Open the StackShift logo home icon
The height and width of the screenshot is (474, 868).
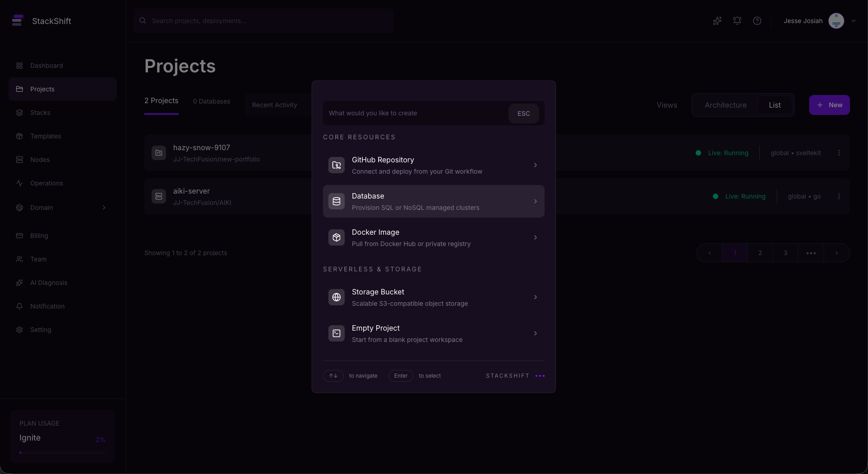(18, 21)
